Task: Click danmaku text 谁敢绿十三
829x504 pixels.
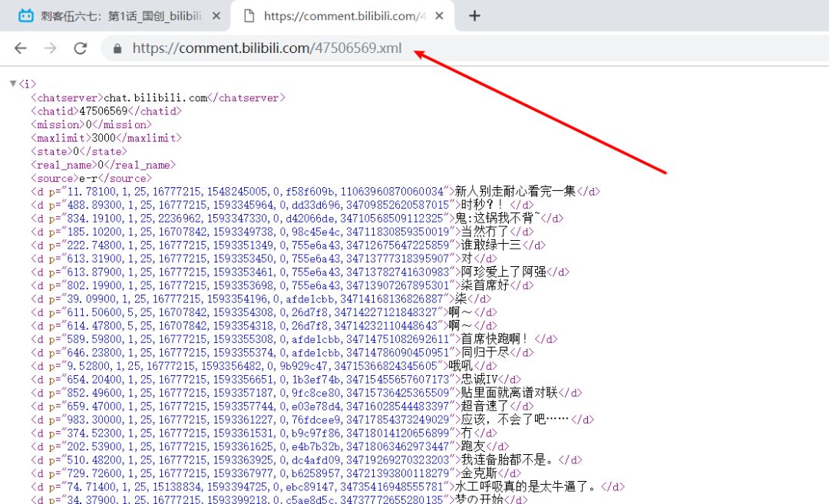Action: [491, 245]
